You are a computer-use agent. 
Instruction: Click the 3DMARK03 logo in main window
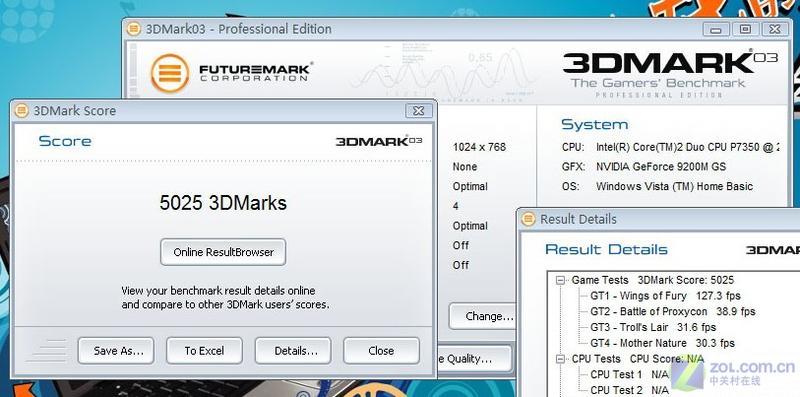pyautogui.click(x=670, y=64)
